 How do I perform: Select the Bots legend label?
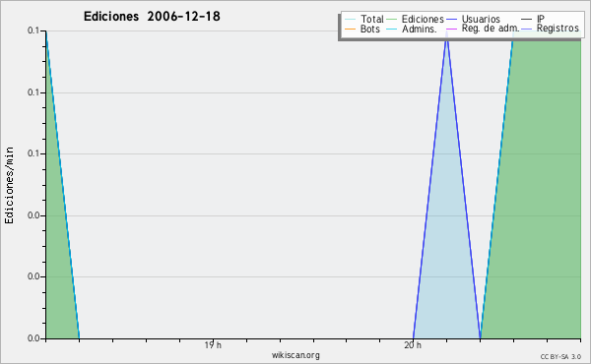[370, 29]
